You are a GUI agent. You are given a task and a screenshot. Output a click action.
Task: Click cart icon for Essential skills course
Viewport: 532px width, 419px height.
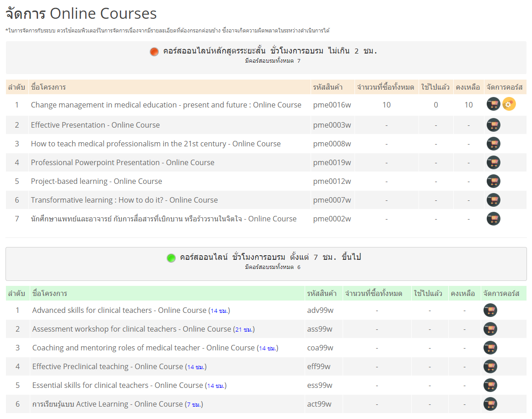(x=490, y=385)
